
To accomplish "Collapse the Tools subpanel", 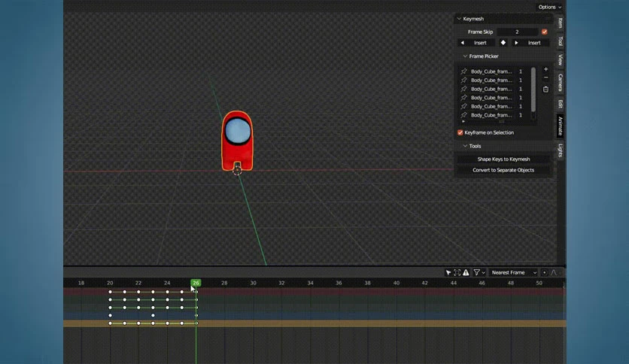I will (x=465, y=147).
